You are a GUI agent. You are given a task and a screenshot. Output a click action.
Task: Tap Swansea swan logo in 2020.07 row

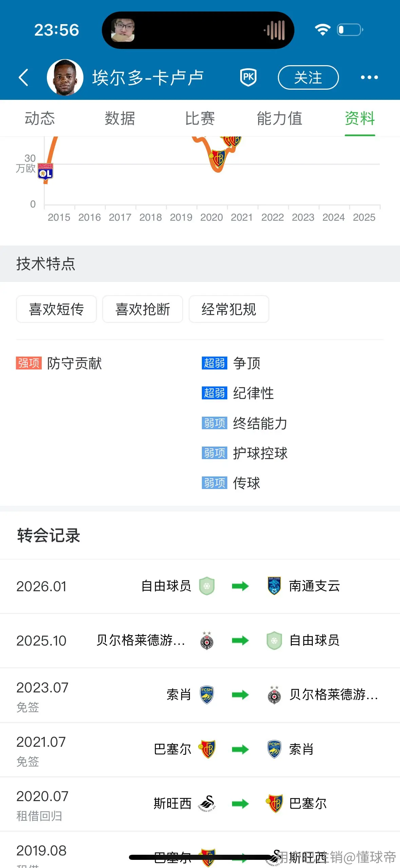click(207, 803)
